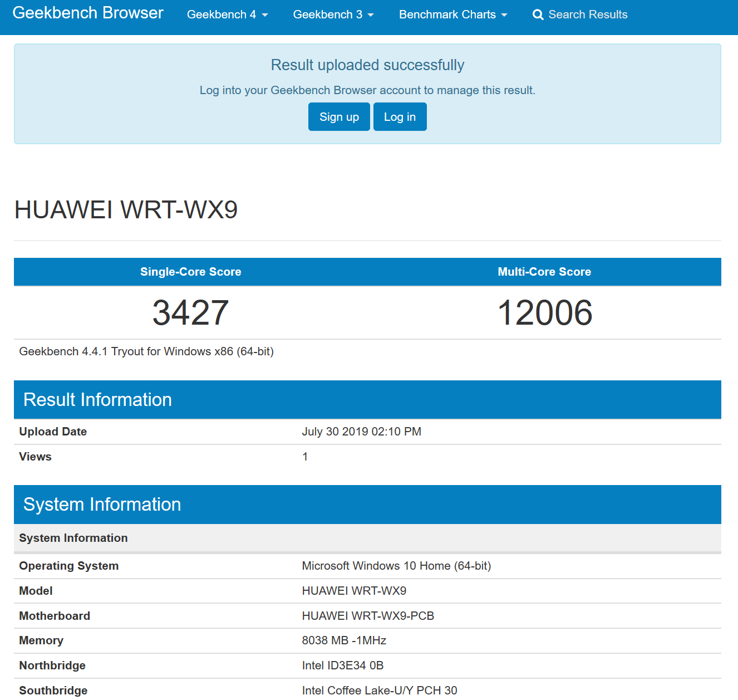Select the Upload Date row label

click(53, 432)
